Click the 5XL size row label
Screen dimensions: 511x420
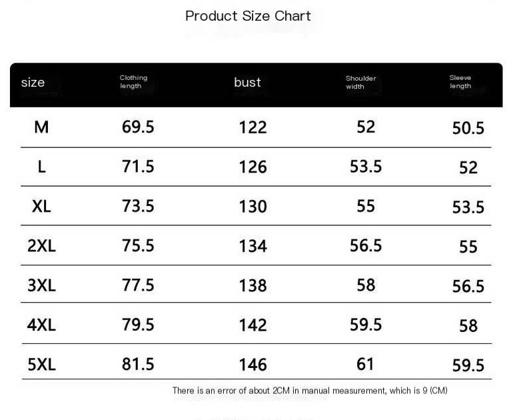pos(41,364)
